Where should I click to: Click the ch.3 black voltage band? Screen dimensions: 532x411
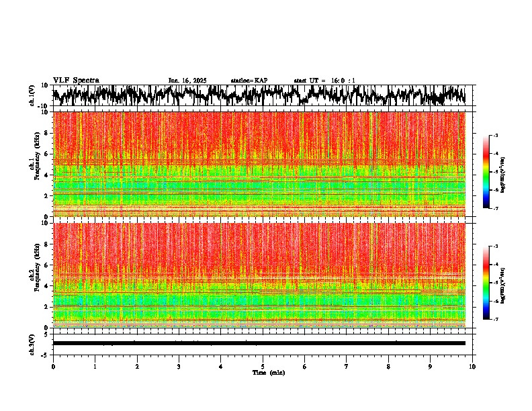[x=259, y=343]
